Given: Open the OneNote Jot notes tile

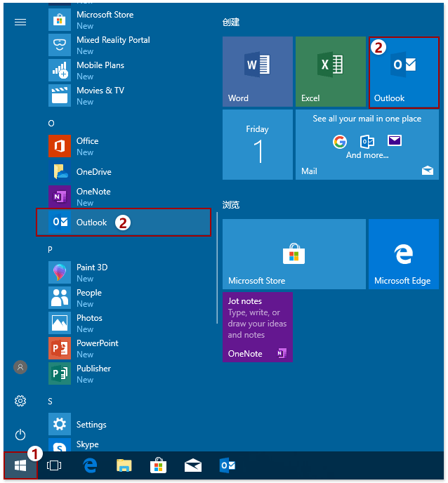Looking at the screenshot, I should (257, 327).
